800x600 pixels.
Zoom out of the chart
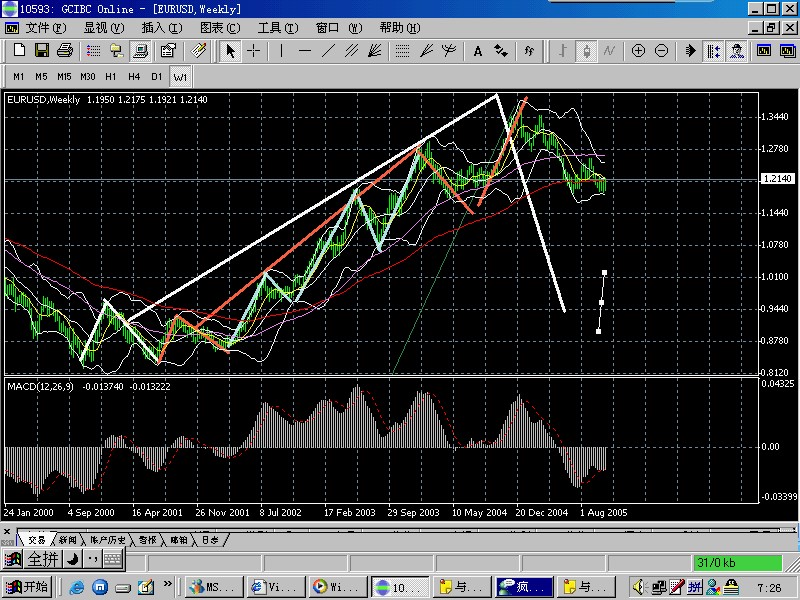(661, 51)
